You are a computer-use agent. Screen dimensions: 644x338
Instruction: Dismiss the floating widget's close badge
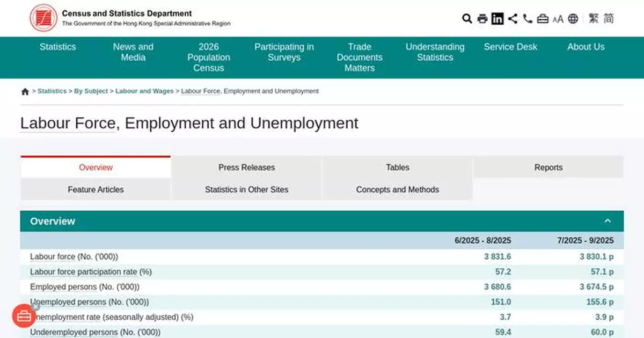35,307
